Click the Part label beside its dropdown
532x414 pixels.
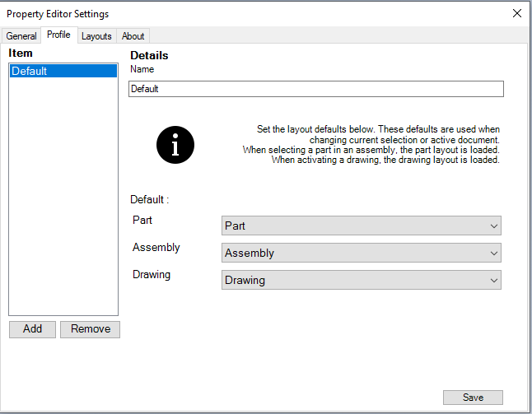pyautogui.click(x=142, y=220)
